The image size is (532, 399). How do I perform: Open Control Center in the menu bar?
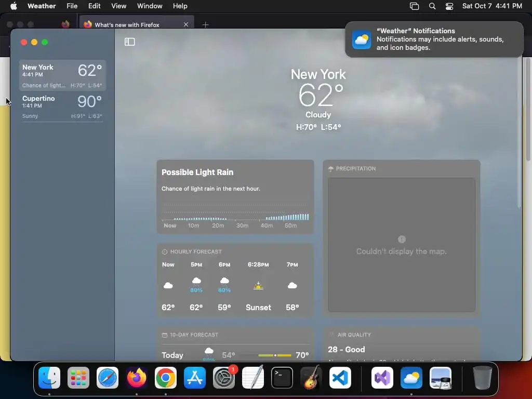click(449, 6)
